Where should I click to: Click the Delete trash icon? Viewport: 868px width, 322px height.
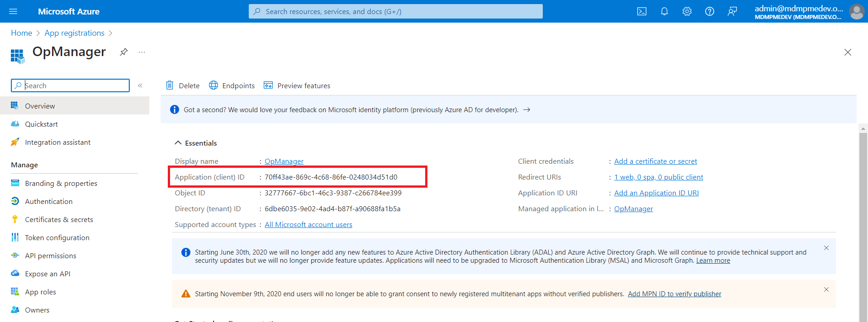(170, 85)
